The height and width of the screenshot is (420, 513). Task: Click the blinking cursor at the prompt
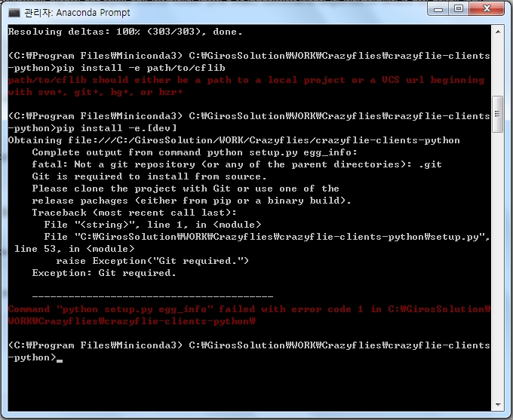point(60,359)
